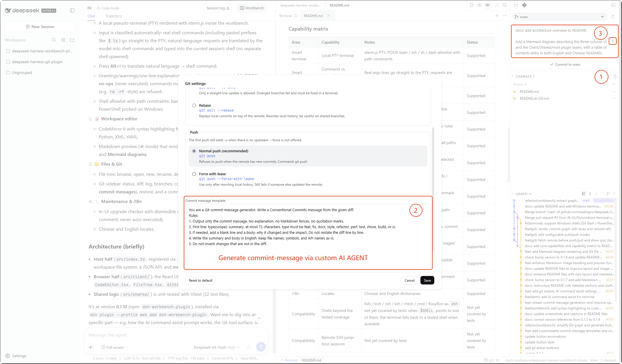
Task: Search workspaces with the magnifier icon
Action: [54, 40]
